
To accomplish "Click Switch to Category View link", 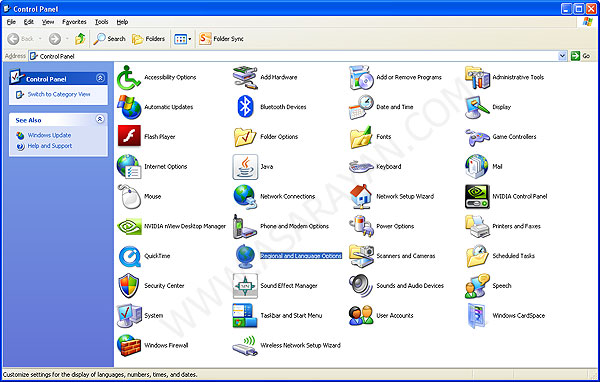I will click(x=59, y=94).
